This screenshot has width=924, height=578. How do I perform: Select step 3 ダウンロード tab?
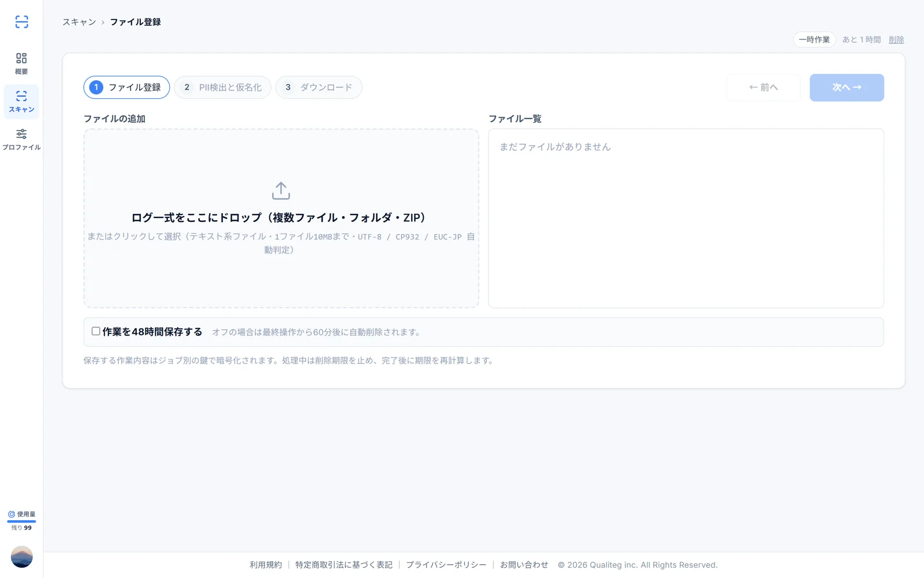[319, 87]
